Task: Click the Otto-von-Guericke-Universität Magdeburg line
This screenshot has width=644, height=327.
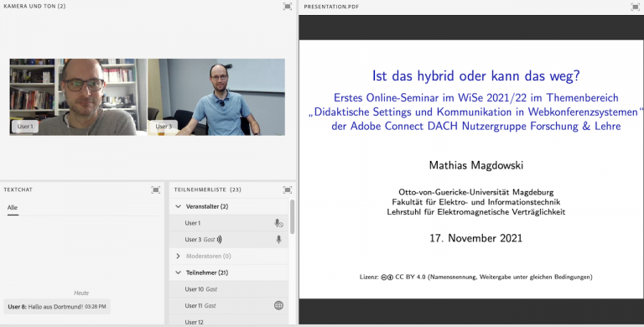Action: pos(476,192)
